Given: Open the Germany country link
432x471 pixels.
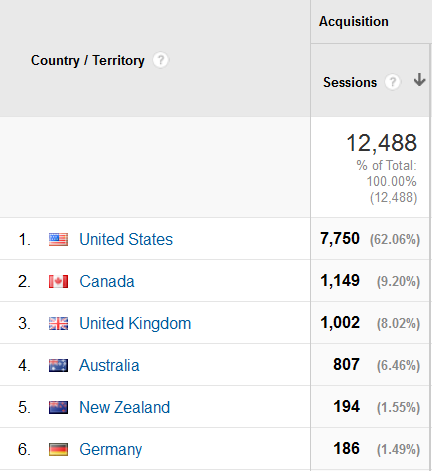Looking at the screenshot, I should click(x=110, y=450).
